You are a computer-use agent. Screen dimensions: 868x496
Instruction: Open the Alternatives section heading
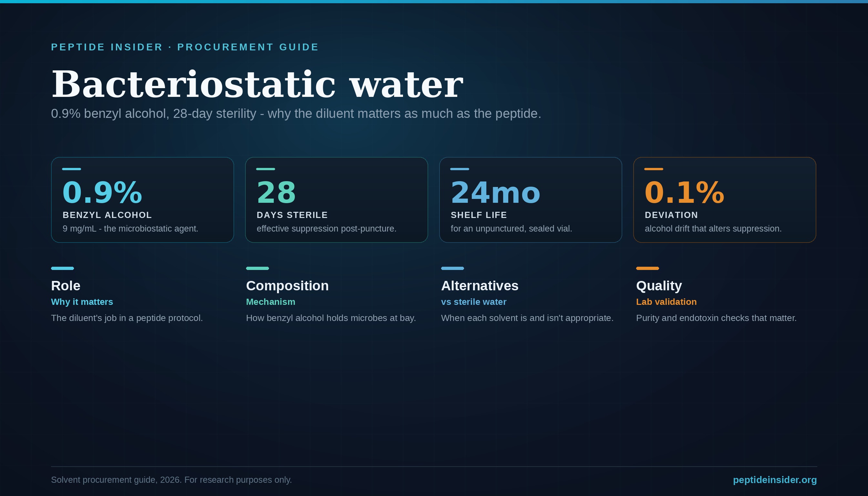click(x=480, y=285)
